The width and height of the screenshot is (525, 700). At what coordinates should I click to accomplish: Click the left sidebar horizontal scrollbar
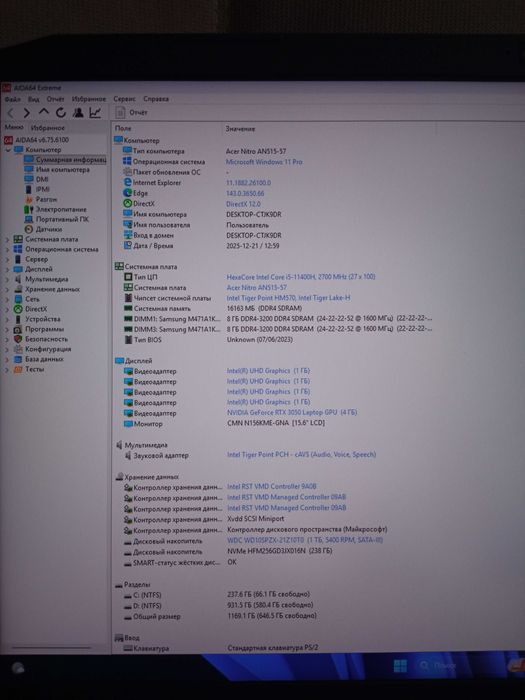[x=51, y=648]
